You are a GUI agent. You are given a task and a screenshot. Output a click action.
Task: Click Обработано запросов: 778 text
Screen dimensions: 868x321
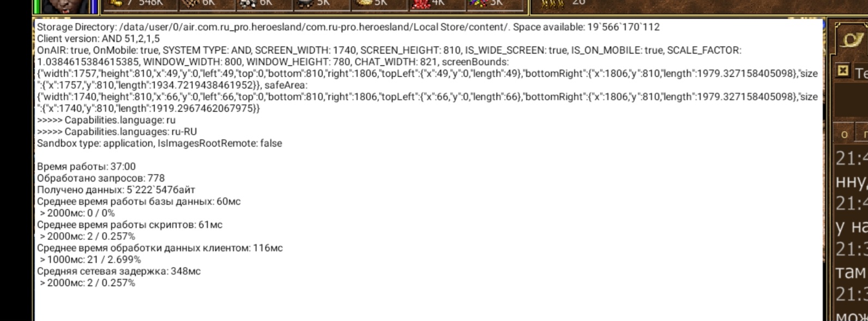(x=100, y=178)
